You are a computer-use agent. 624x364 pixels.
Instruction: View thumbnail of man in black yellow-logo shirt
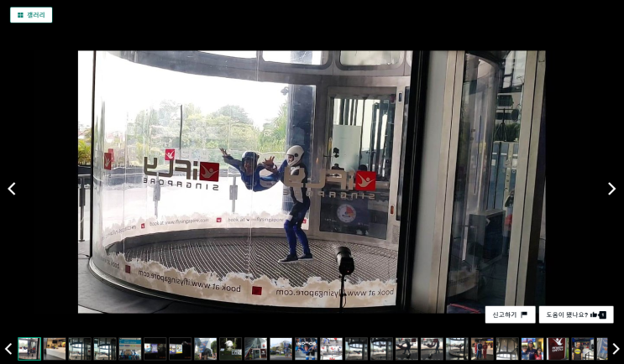pyautogui.click(x=583, y=349)
